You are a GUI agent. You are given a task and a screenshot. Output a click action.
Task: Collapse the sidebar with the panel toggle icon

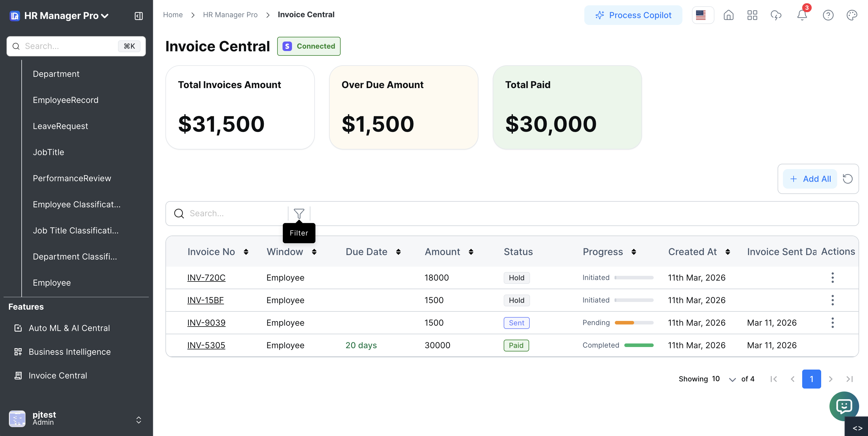tap(138, 15)
